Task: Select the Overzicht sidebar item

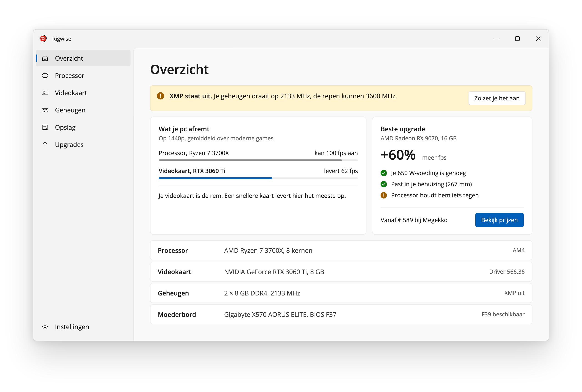Action: (x=83, y=58)
